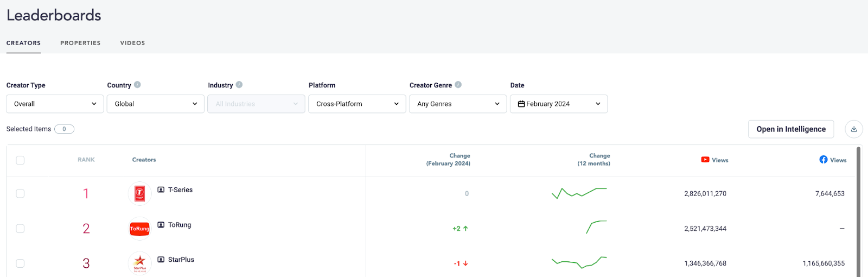Open the February 2024 date picker
The height and width of the screenshot is (277, 868).
coord(559,104)
